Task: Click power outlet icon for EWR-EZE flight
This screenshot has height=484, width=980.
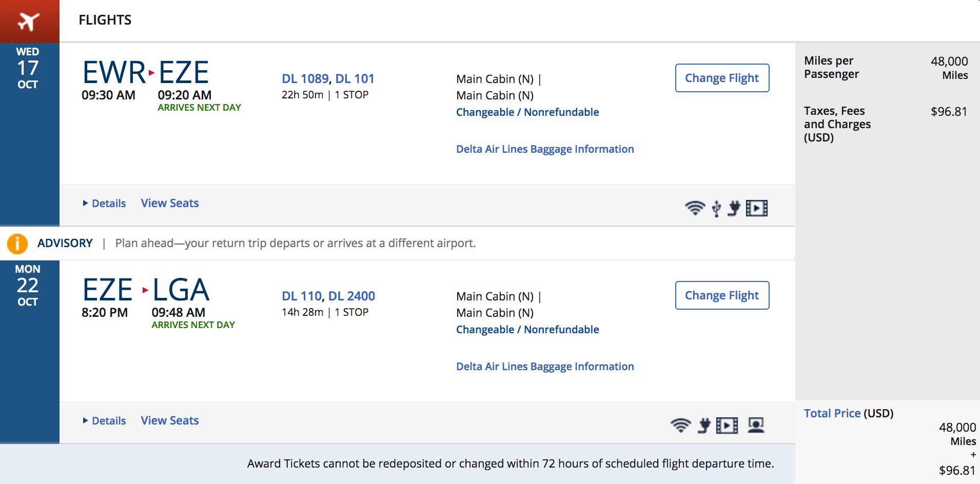Action: (734, 208)
